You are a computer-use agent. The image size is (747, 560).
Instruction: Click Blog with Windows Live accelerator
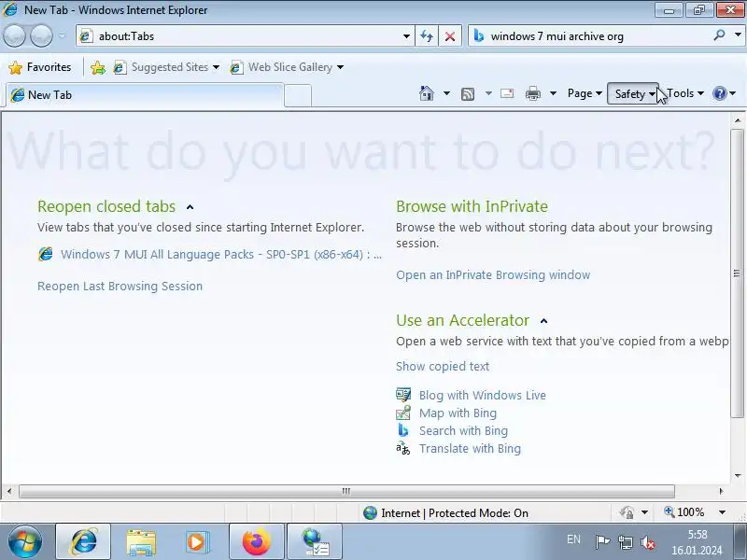pos(483,395)
